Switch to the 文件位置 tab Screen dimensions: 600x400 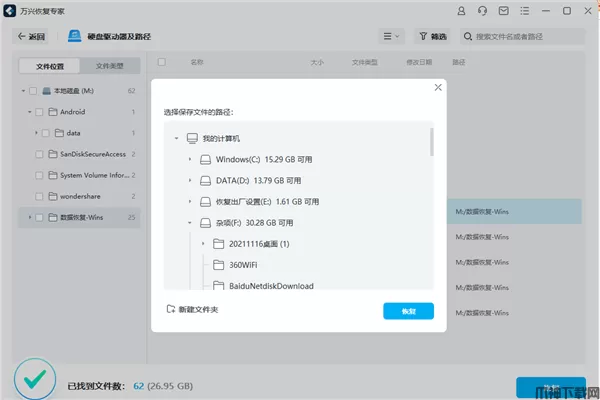point(50,66)
